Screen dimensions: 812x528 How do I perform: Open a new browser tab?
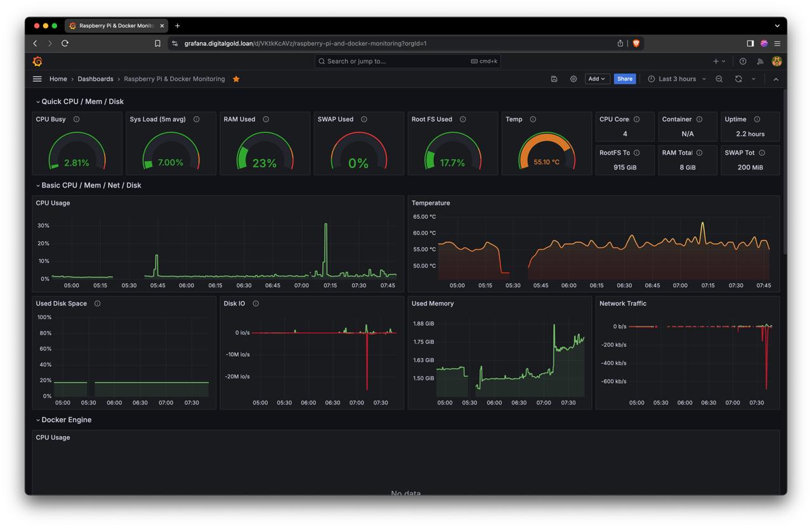point(178,26)
